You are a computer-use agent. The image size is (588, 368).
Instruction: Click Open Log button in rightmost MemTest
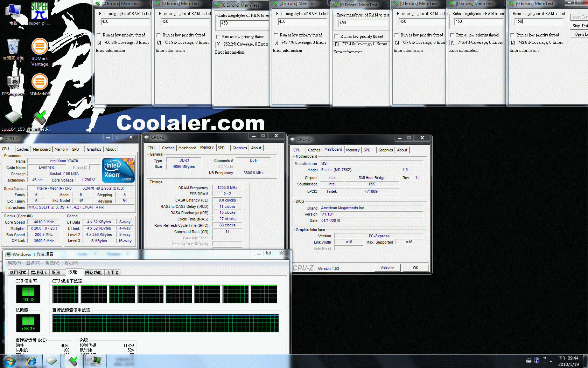[x=579, y=34]
